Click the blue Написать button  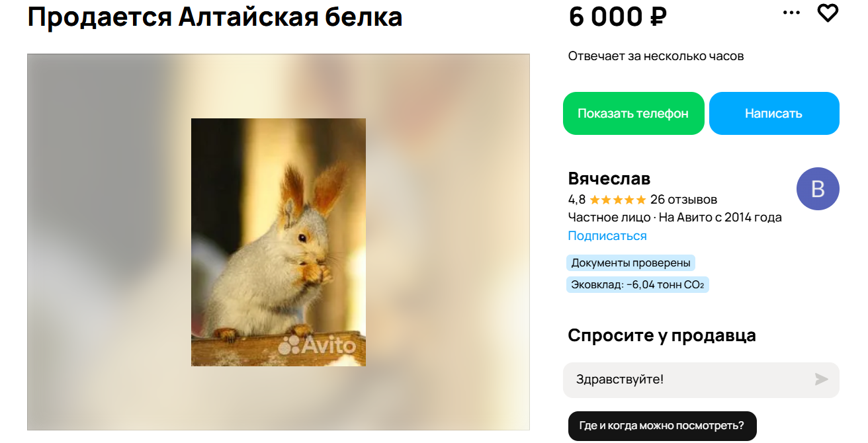tap(774, 114)
